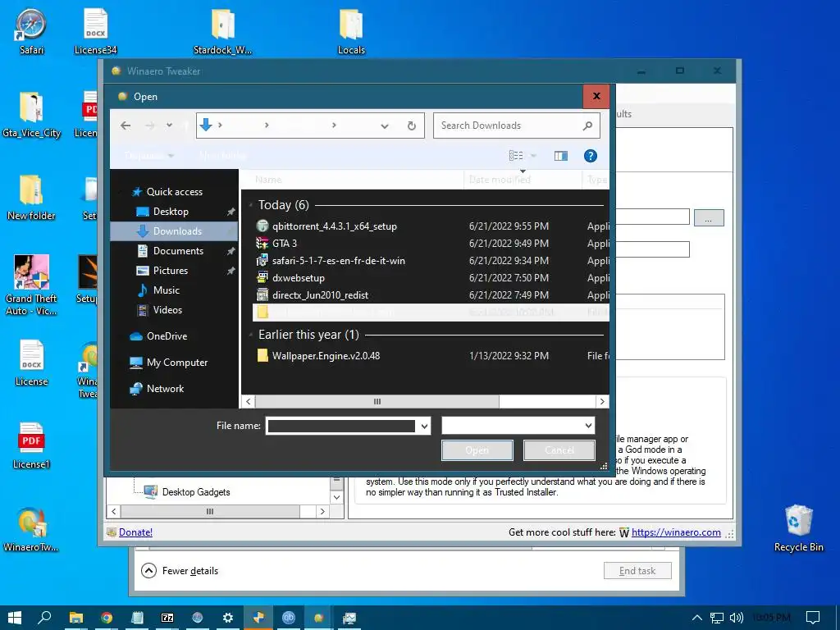Screen dimensions: 840x630
Task: Select the Gta_Vice_City folder icon
Action: 31,115
